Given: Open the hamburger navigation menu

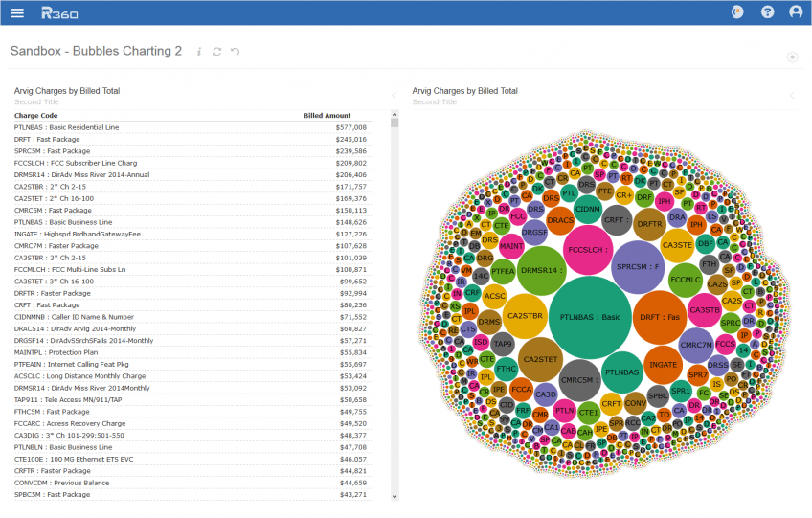Looking at the screenshot, I should point(17,12).
